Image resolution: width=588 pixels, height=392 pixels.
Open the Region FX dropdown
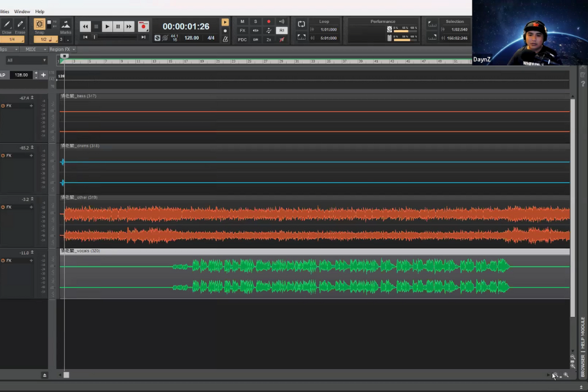pyautogui.click(x=62, y=50)
